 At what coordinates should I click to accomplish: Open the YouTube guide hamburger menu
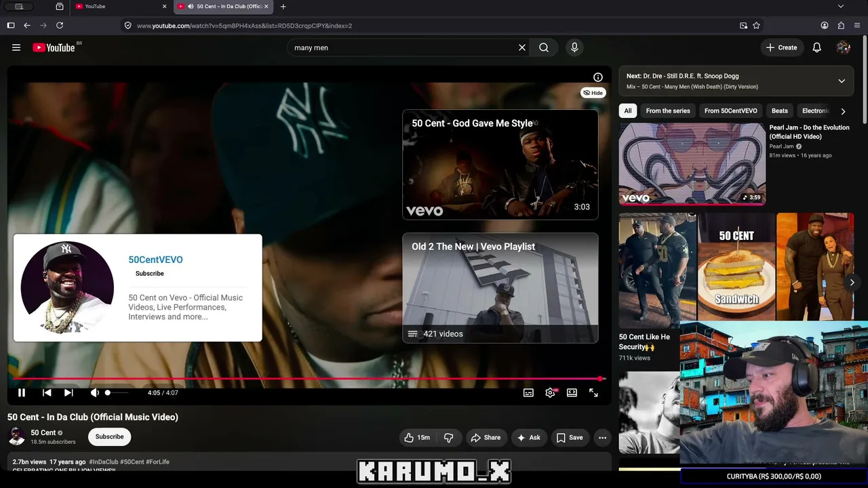click(16, 47)
